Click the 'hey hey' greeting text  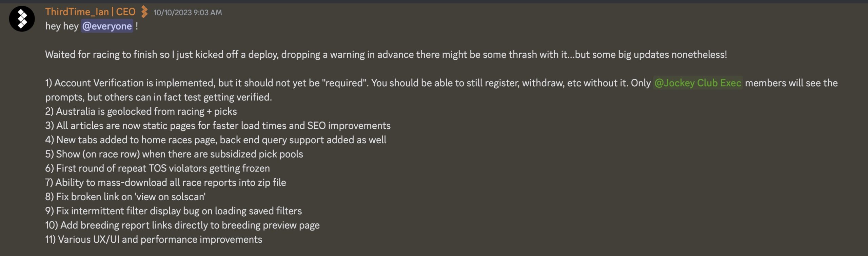pyautogui.click(x=62, y=26)
